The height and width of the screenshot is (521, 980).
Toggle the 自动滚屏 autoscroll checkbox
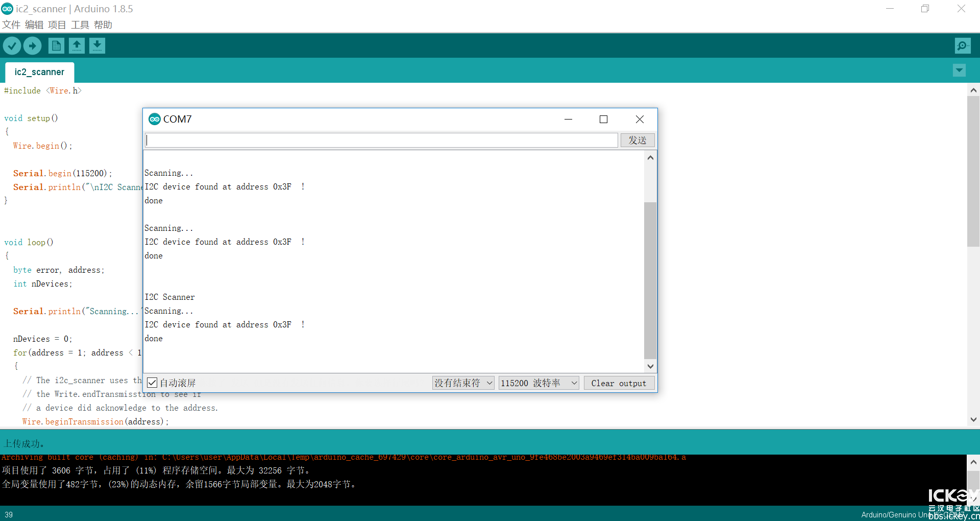[x=152, y=383]
